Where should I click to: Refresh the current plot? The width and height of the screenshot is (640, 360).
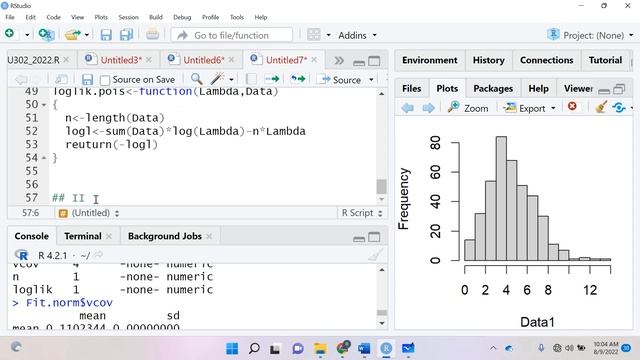point(619,107)
